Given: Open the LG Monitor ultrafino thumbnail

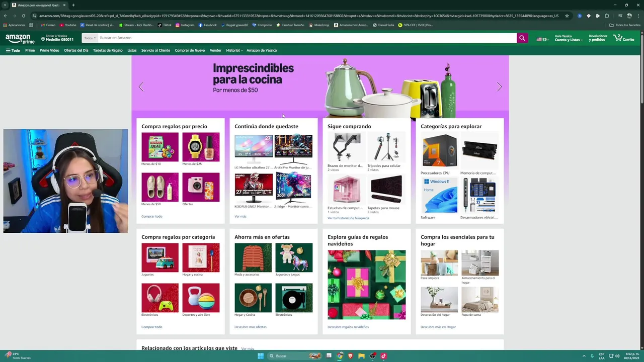Looking at the screenshot, I should coord(253,149).
